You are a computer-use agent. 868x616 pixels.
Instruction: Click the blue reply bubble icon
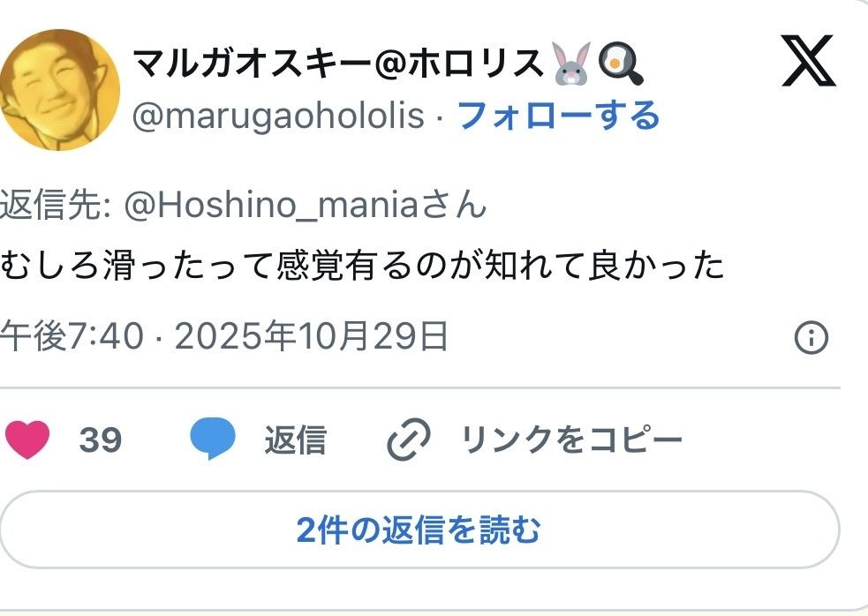[213, 439]
